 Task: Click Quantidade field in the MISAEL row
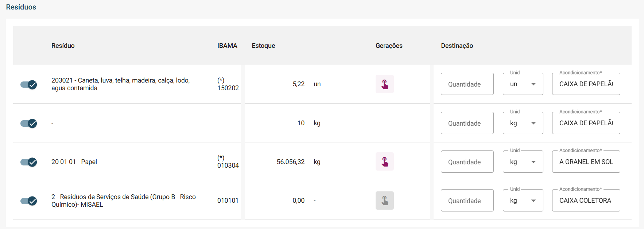[467, 201]
